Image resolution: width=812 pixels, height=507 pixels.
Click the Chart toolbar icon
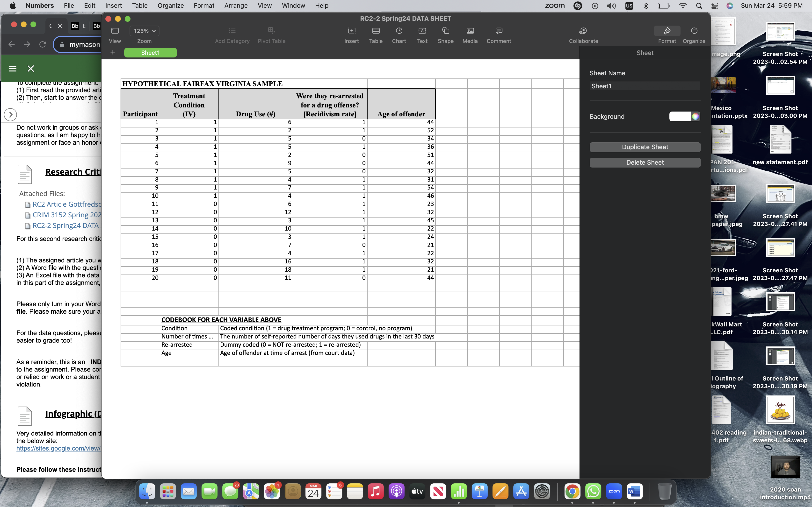(399, 31)
